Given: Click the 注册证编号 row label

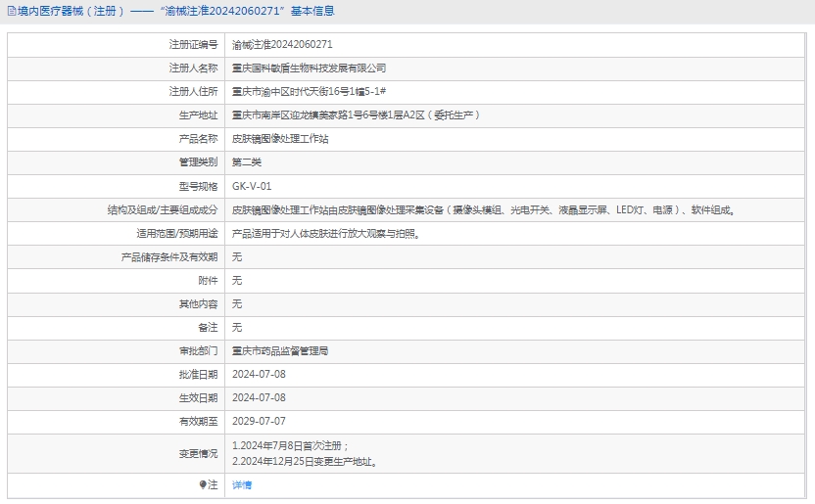Looking at the screenshot, I should (x=193, y=45).
